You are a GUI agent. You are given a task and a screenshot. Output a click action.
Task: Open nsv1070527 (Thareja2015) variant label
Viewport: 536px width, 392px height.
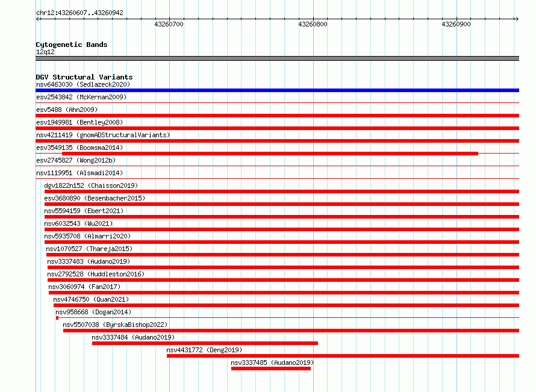pyautogui.click(x=89, y=249)
